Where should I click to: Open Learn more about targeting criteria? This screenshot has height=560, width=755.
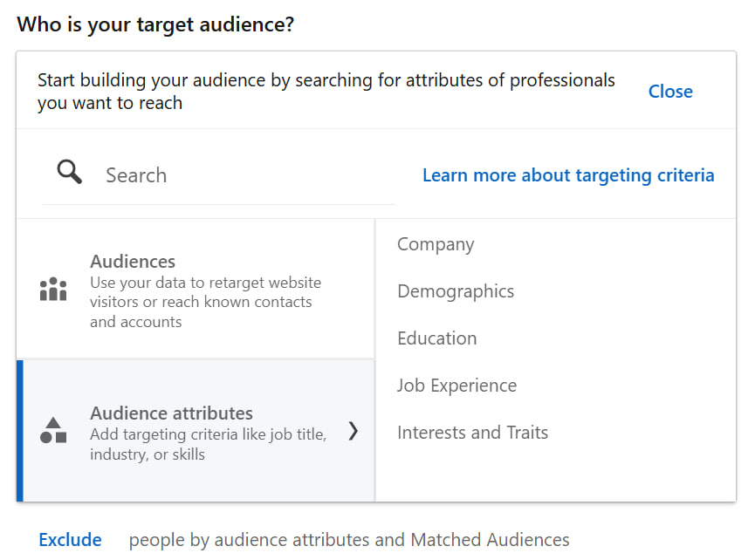click(568, 175)
